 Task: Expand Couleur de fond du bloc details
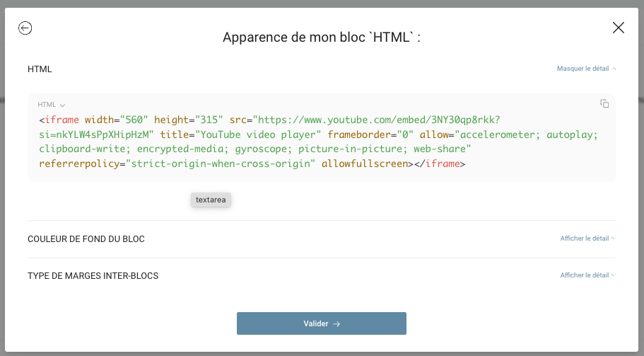[x=587, y=239]
